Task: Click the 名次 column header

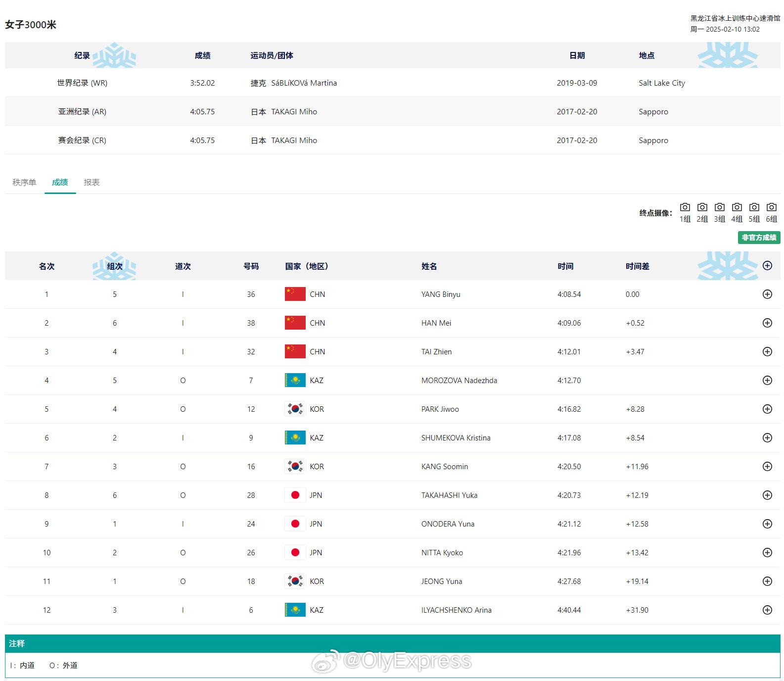Action: (x=46, y=266)
